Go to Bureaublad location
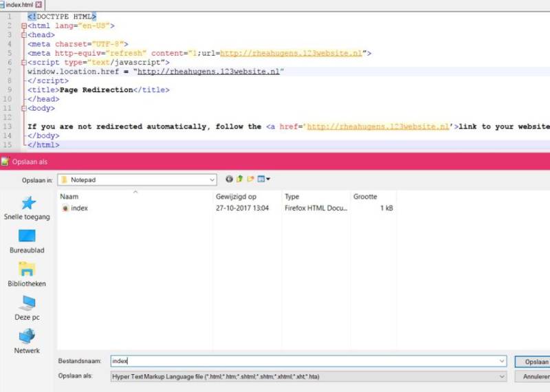Image resolution: width=550 pixels, height=392 pixels. (27, 241)
